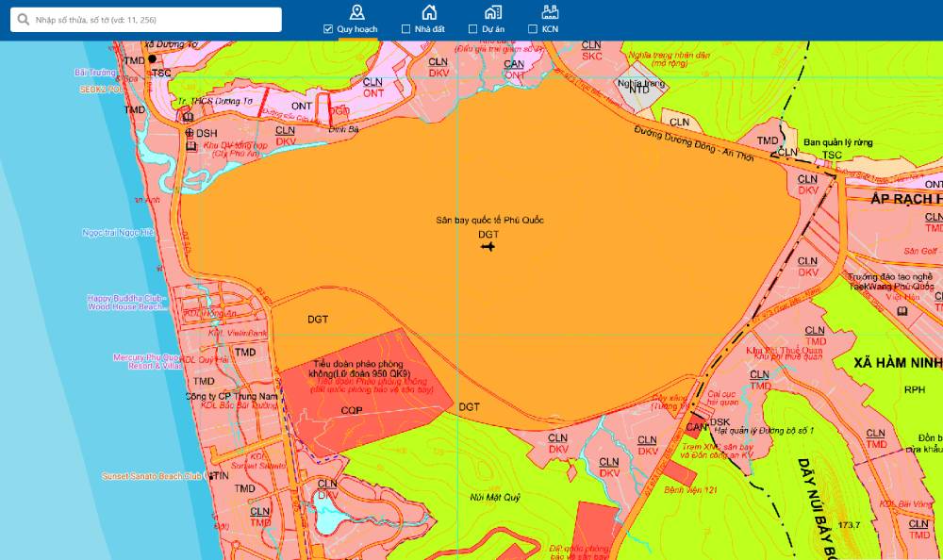Click the map pin icon above Quy hoạch
The image size is (943, 560).
[356, 11]
